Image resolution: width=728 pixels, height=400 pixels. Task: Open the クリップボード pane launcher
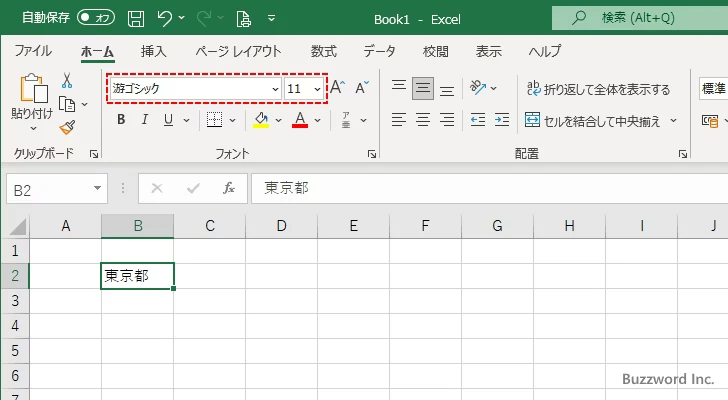click(x=94, y=154)
